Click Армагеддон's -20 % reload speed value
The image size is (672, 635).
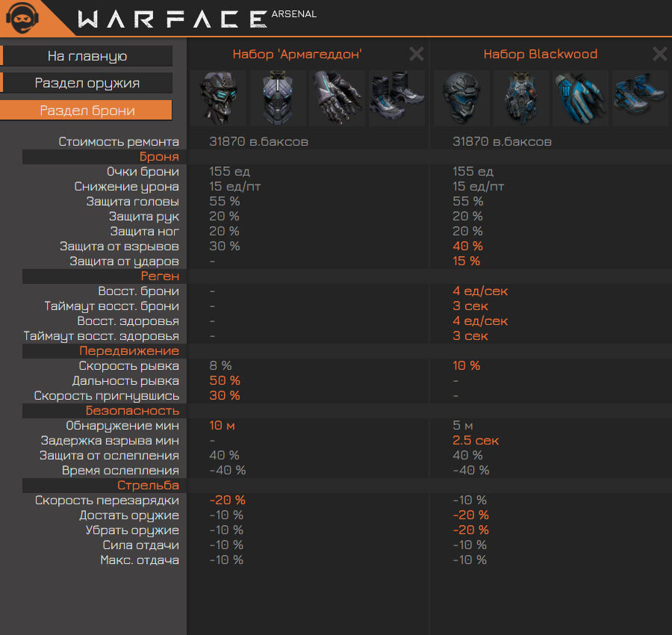[228, 501]
